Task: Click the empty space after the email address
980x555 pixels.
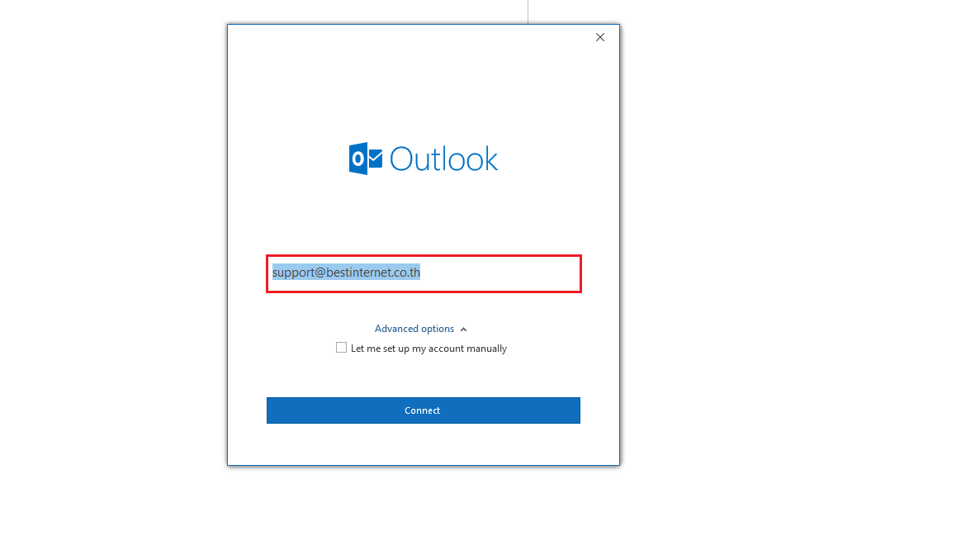Action: (x=500, y=273)
